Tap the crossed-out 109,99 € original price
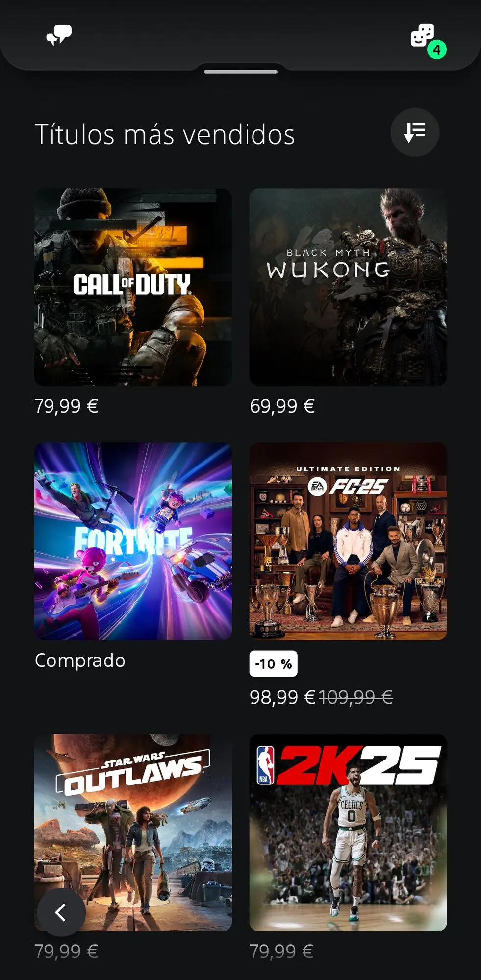This screenshot has width=481, height=980. [x=356, y=697]
